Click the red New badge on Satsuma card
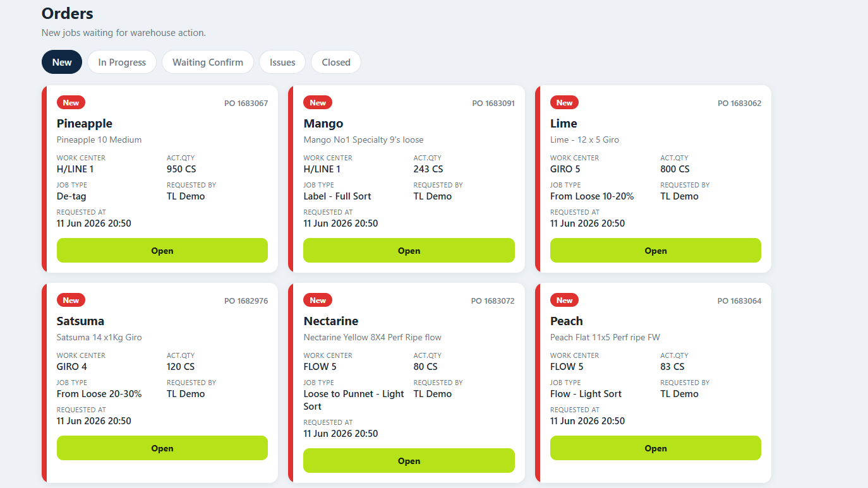This screenshot has height=488, width=868. pos(71,301)
